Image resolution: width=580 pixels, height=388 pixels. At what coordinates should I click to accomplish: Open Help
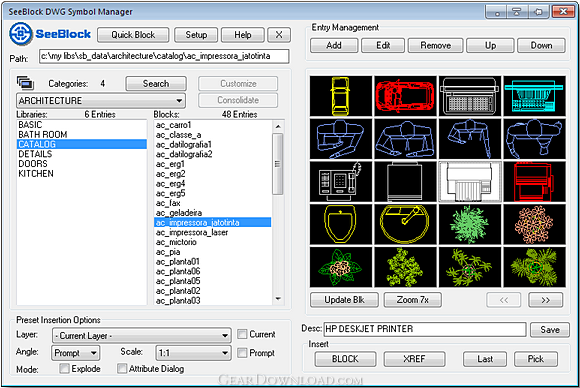click(243, 35)
